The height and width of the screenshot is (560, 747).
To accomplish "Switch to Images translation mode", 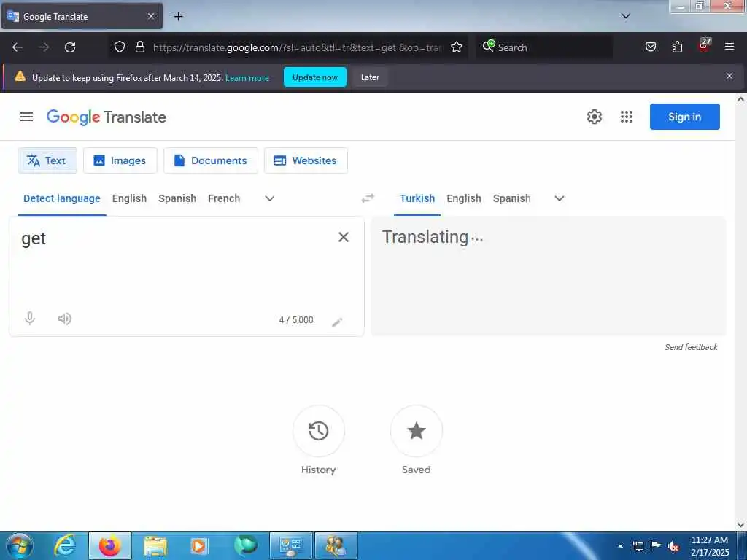I will click(120, 160).
